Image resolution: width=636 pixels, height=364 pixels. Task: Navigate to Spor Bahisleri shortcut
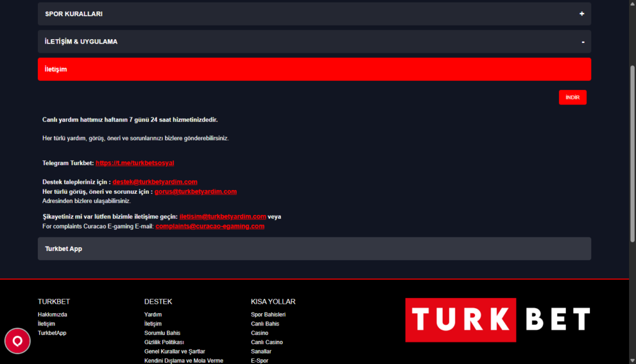click(x=268, y=314)
